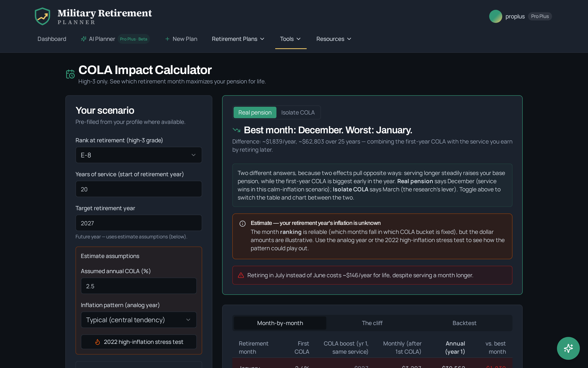588x368 pixels.
Task: Expand the Retirement Plans menu
Action: tap(238, 39)
